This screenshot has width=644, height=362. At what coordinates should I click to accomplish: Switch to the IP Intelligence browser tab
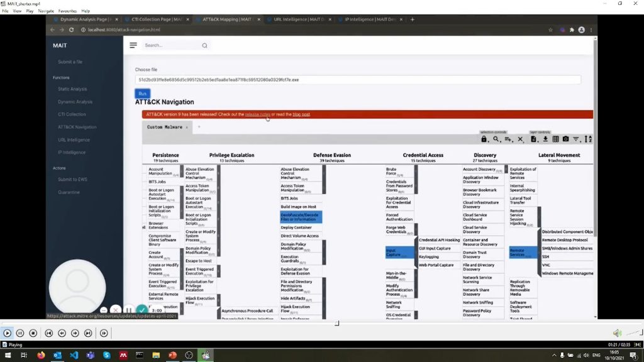click(370, 19)
